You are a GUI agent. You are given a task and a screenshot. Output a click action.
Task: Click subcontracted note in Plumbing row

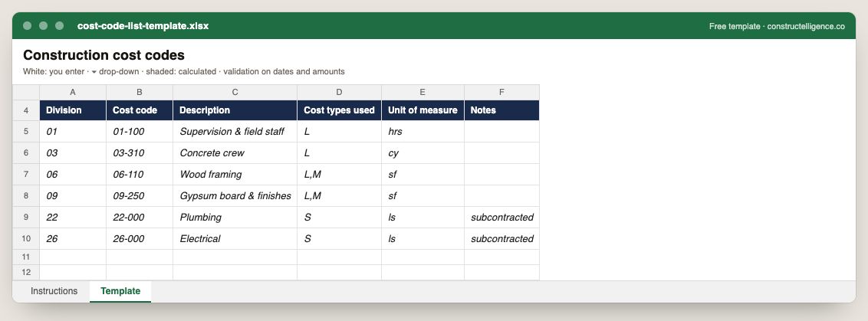tap(501, 218)
